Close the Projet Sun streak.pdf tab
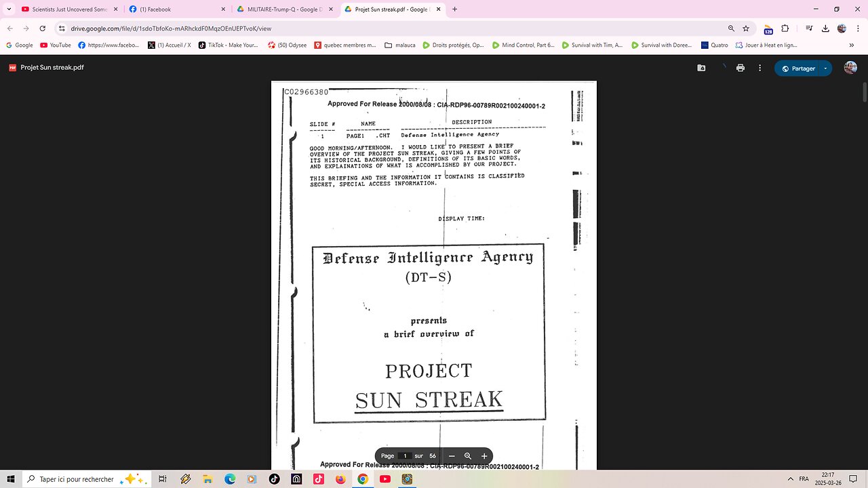The image size is (868, 488). point(438,9)
